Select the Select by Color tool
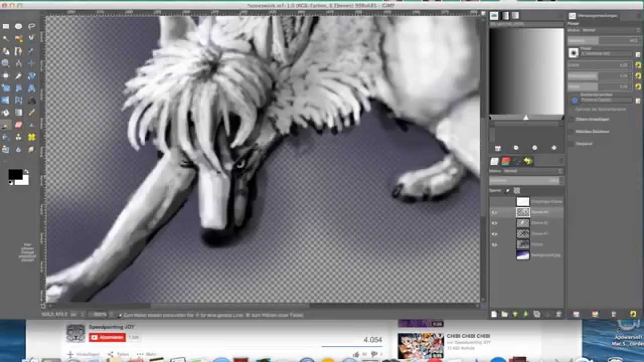644x362 pixels. (x=19, y=39)
